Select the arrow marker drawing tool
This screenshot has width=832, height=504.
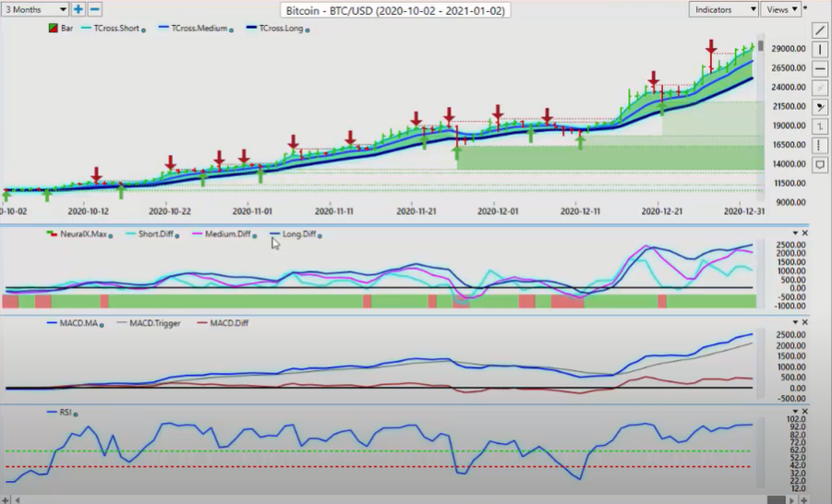[820, 107]
